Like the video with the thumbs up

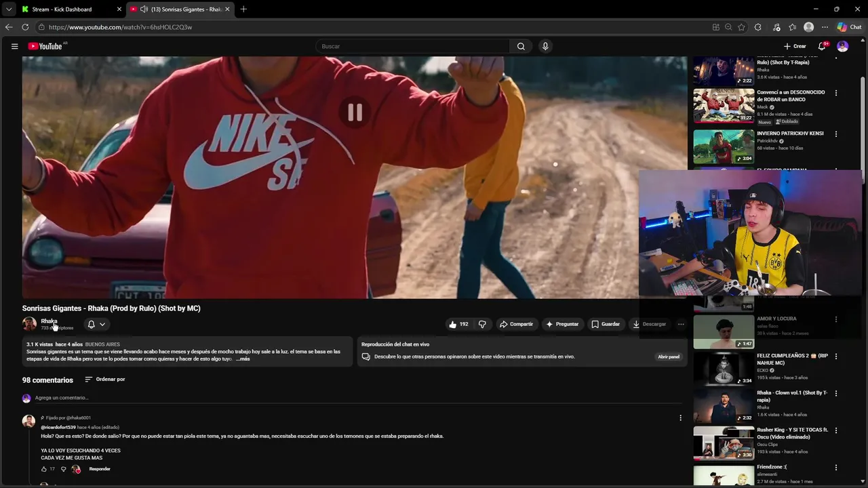pos(458,324)
